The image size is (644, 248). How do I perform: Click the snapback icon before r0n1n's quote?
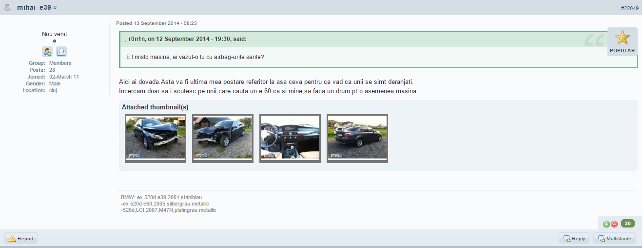pyautogui.click(x=126, y=39)
